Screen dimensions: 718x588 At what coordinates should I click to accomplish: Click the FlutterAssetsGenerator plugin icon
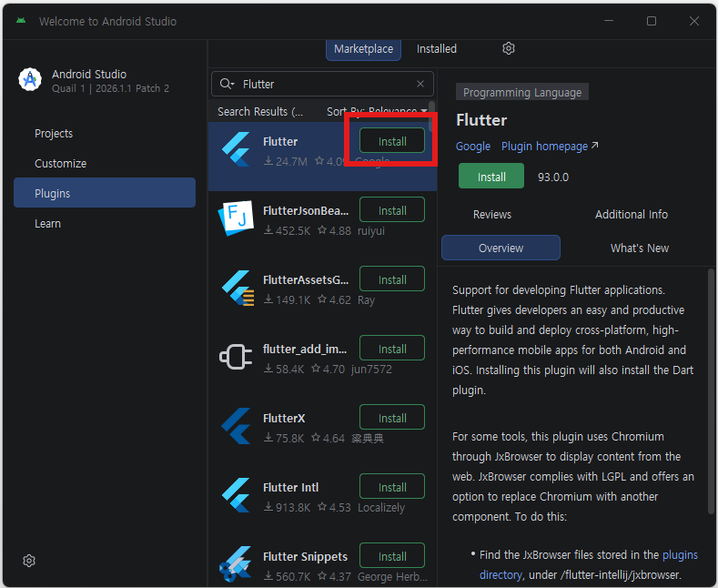pos(238,288)
